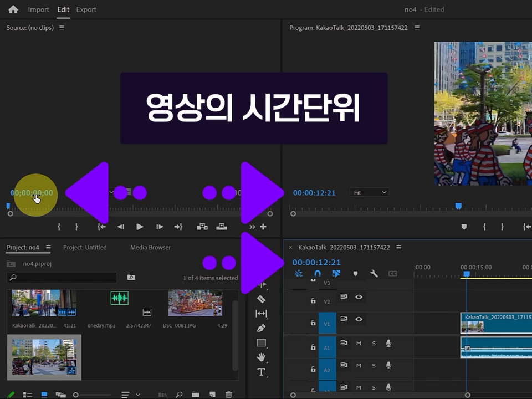Select the DSC_0081.JPG thumbnail
The image size is (532, 399).
(x=196, y=303)
